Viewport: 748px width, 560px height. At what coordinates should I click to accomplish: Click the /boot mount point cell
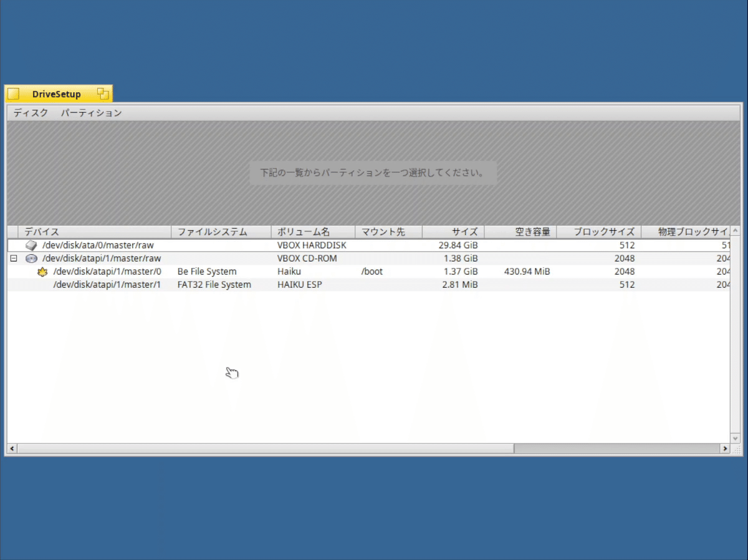(372, 272)
